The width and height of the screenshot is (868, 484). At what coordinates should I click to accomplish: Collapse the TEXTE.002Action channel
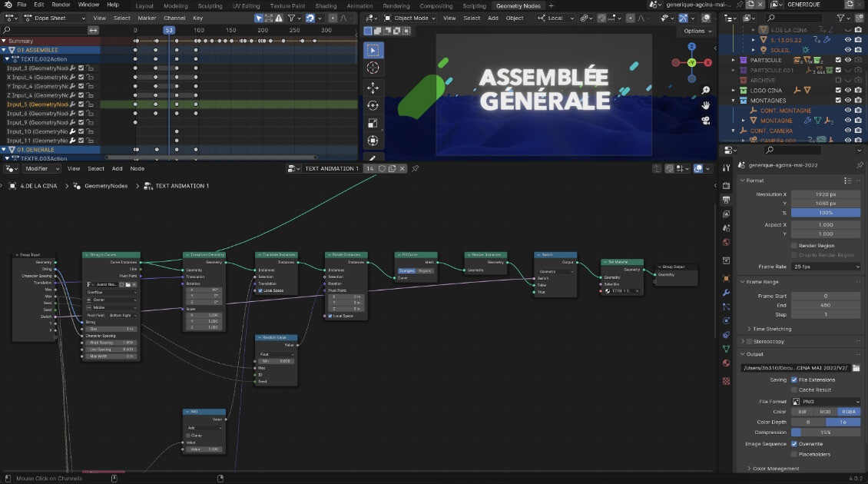(7, 58)
